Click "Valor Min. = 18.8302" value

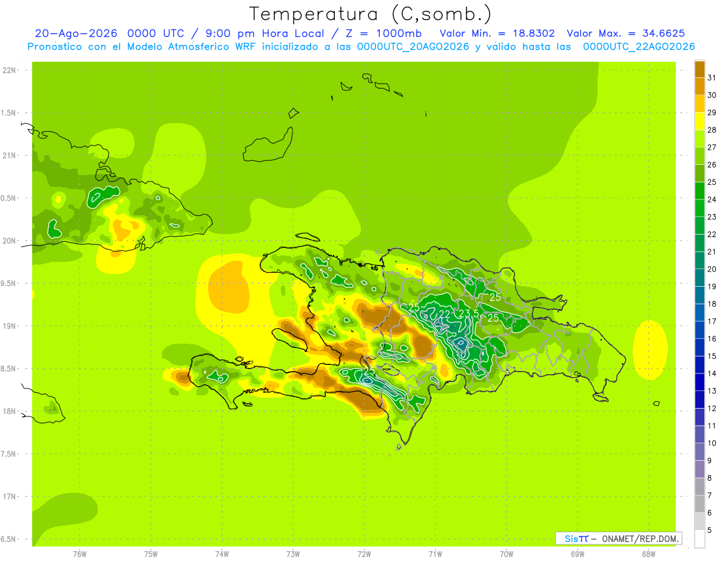click(x=497, y=33)
